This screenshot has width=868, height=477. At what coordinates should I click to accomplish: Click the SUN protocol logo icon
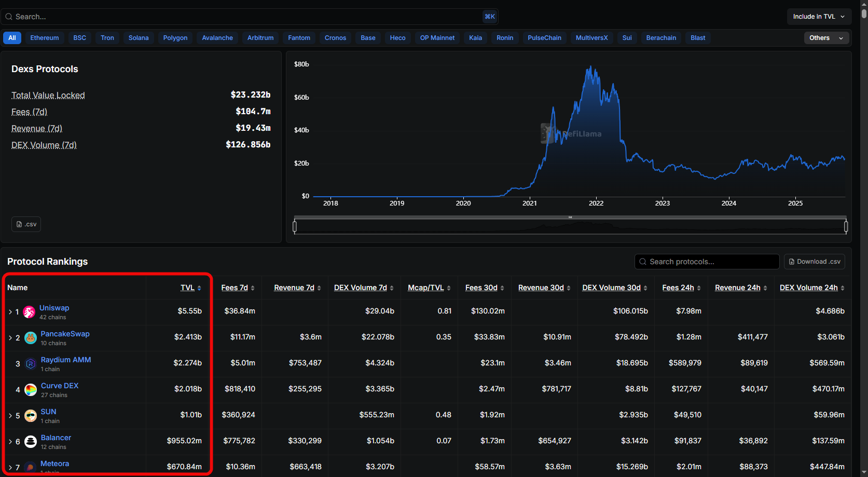pyautogui.click(x=31, y=416)
